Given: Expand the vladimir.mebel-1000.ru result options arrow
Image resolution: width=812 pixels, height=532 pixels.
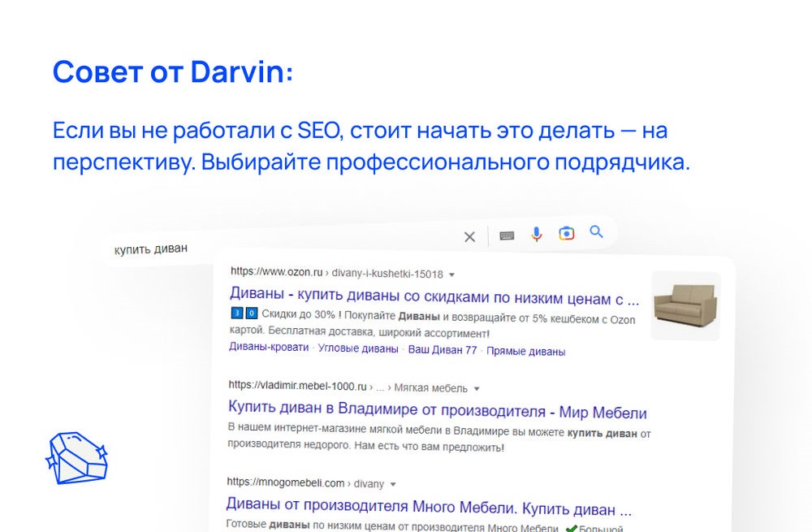Looking at the screenshot, I should 477,388.
